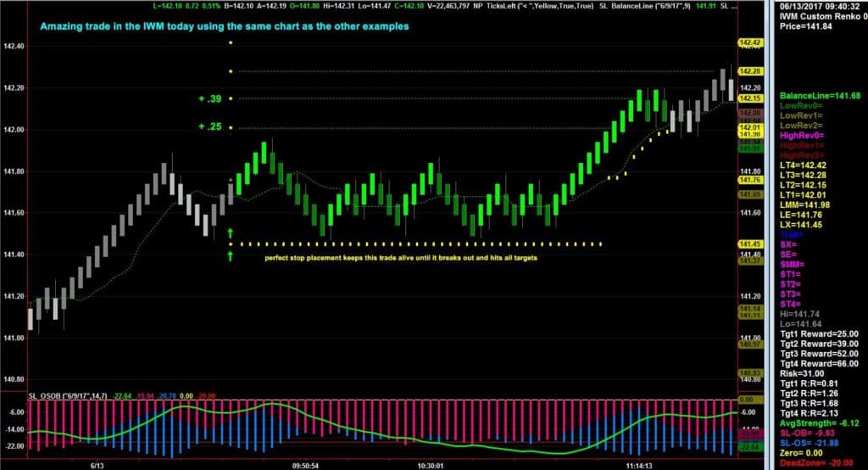Click the yellow 141.76 price tag
868x470 pixels.
(x=750, y=180)
